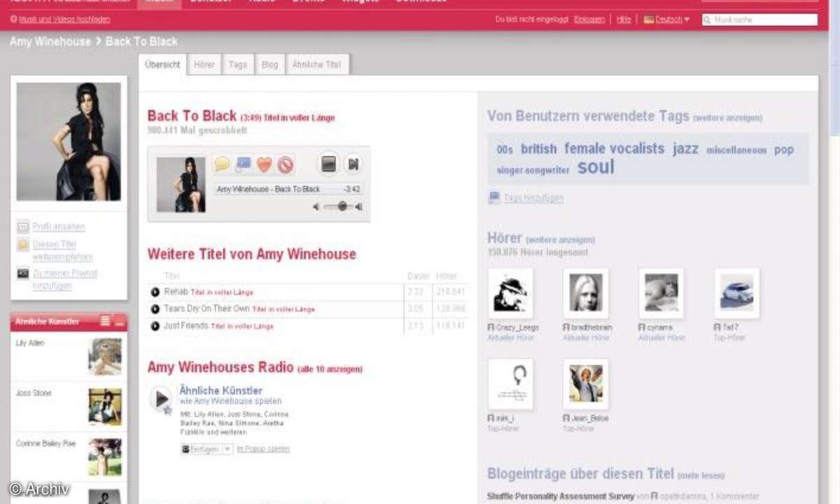840x504 pixels.
Task: Click mehr lesen beside Blogeinträge heading
Action: (x=701, y=476)
